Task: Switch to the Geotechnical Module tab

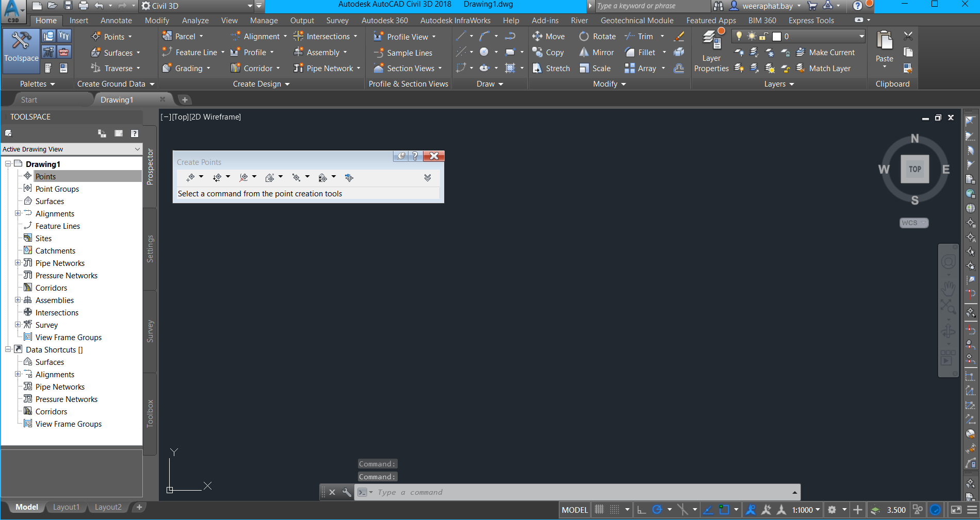Action: coord(637,21)
